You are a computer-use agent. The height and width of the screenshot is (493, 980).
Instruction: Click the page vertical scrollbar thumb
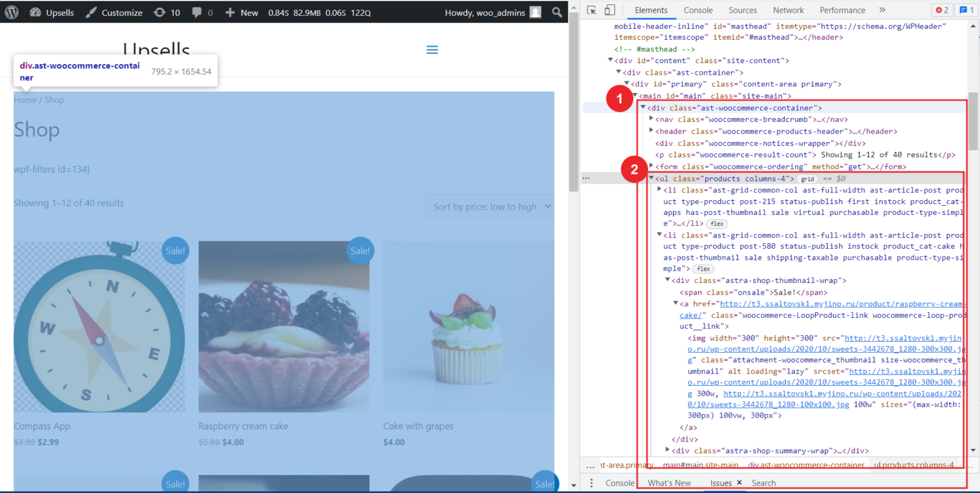pyautogui.click(x=573, y=102)
